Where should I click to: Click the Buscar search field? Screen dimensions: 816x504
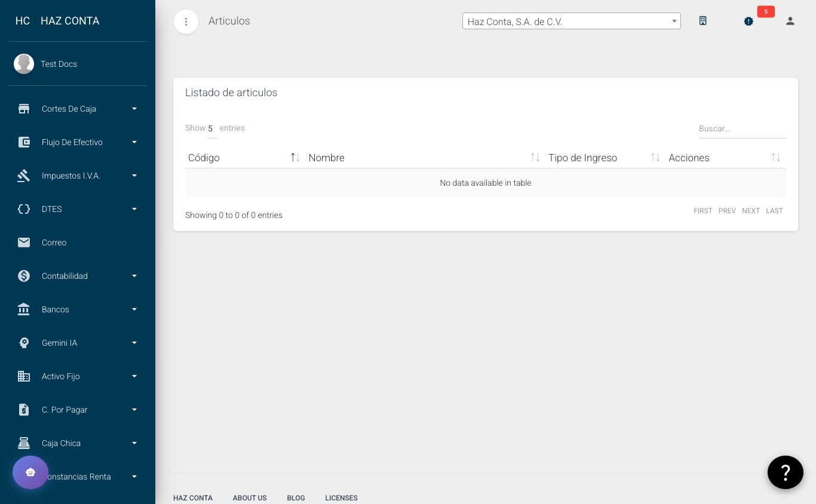(742, 128)
